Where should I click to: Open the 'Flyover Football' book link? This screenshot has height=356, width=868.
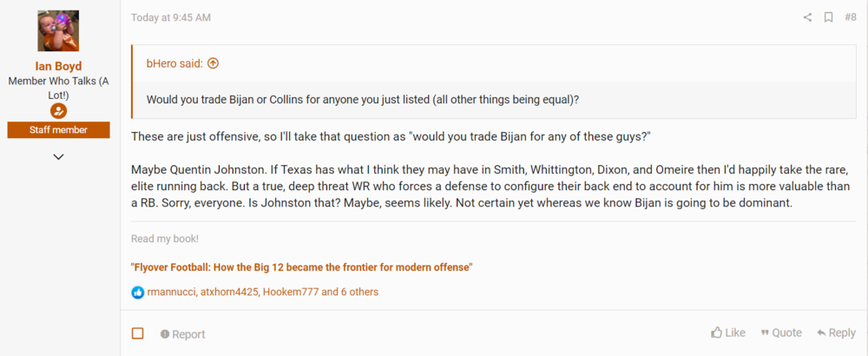[x=301, y=267]
